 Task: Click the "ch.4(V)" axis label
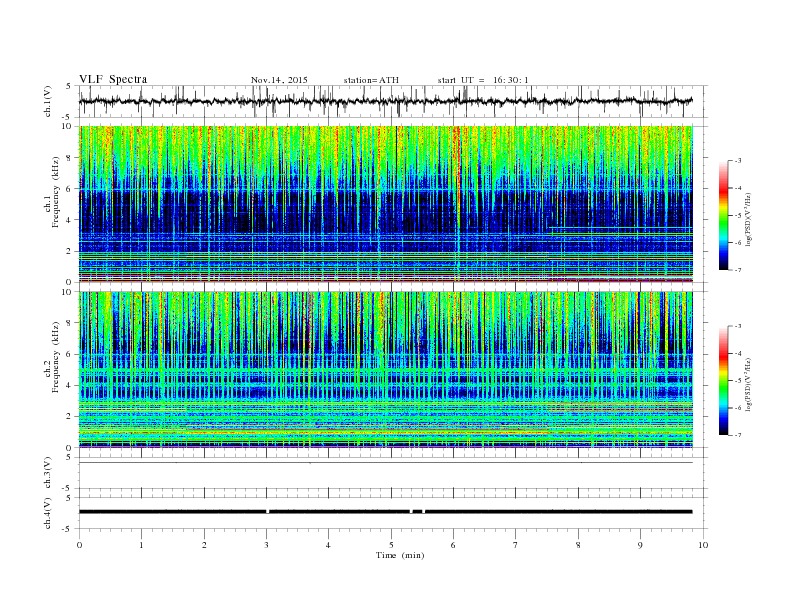click(47, 513)
